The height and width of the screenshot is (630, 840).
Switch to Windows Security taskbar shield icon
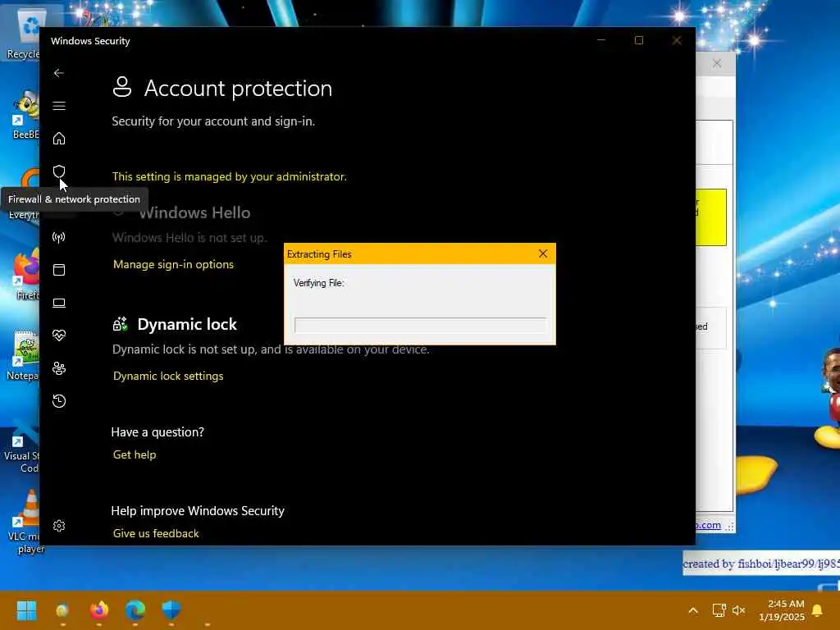point(171,610)
